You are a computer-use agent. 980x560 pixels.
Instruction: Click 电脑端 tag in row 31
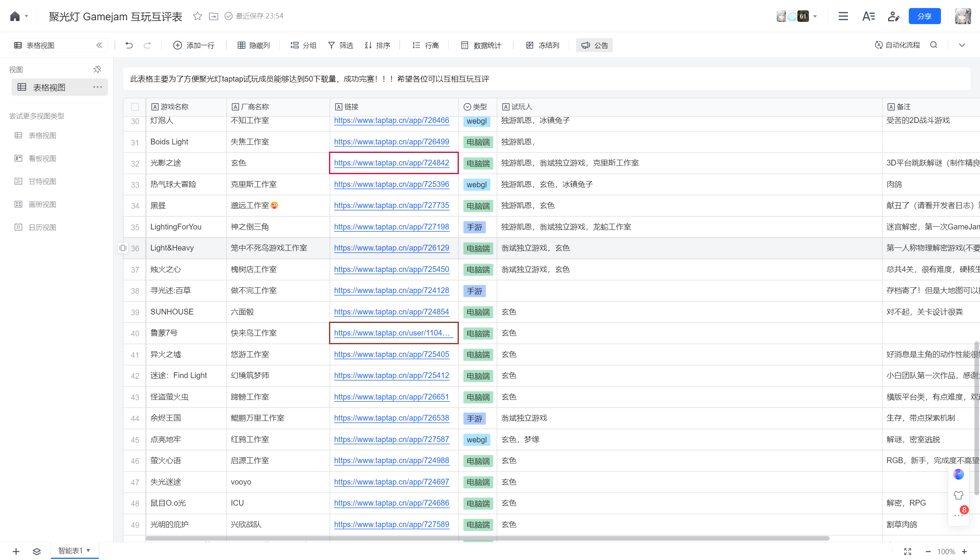coord(478,142)
